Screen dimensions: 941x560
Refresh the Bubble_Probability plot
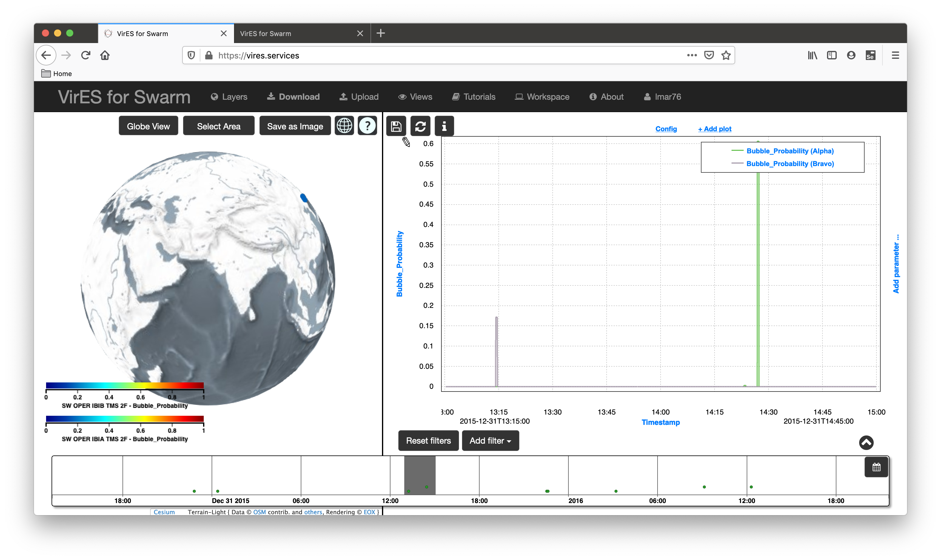click(x=420, y=126)
